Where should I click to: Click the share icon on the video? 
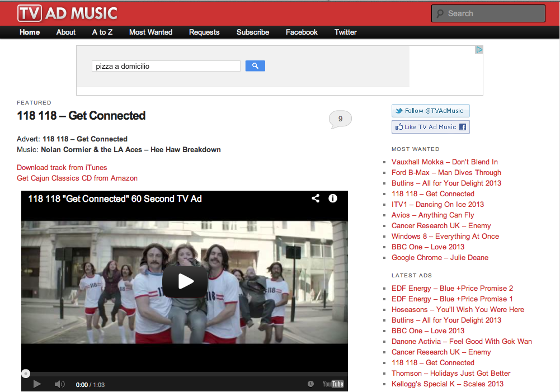[315, 199]
